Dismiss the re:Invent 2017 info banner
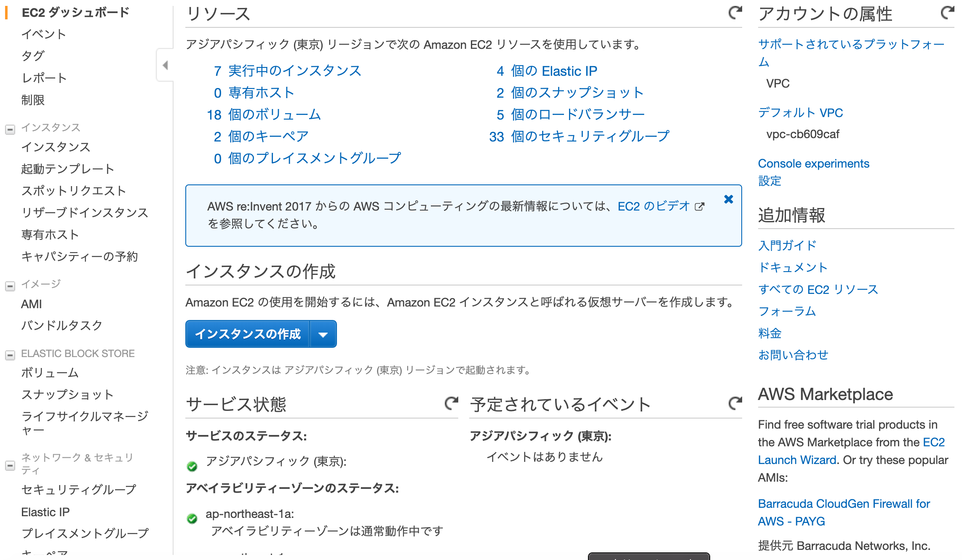 click(729, 199)
